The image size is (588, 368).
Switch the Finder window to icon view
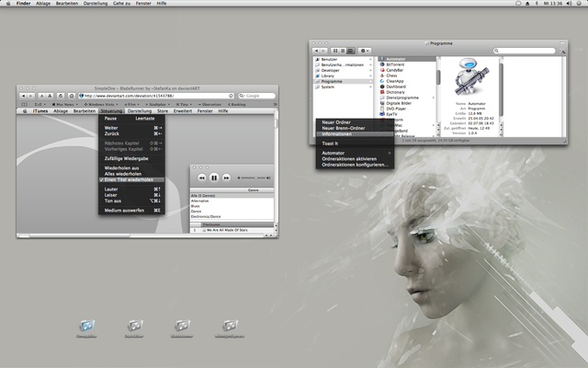pos(335,51)
